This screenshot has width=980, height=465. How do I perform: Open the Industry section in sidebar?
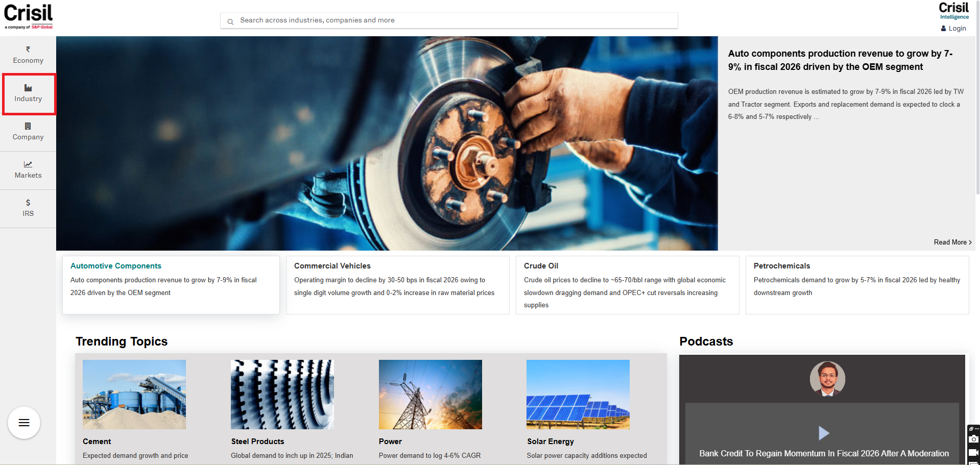click(x=28, y=94)
